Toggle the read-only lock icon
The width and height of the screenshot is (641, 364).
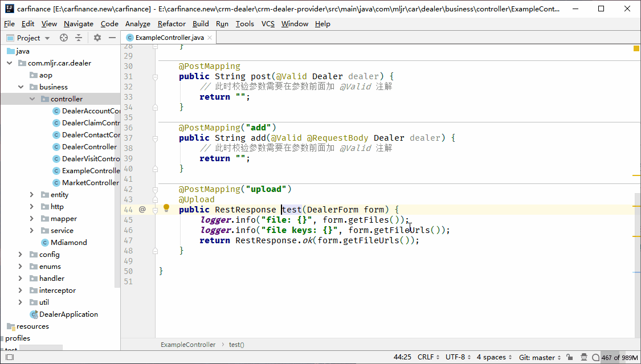pyautogui.click(x=570, y=357)
